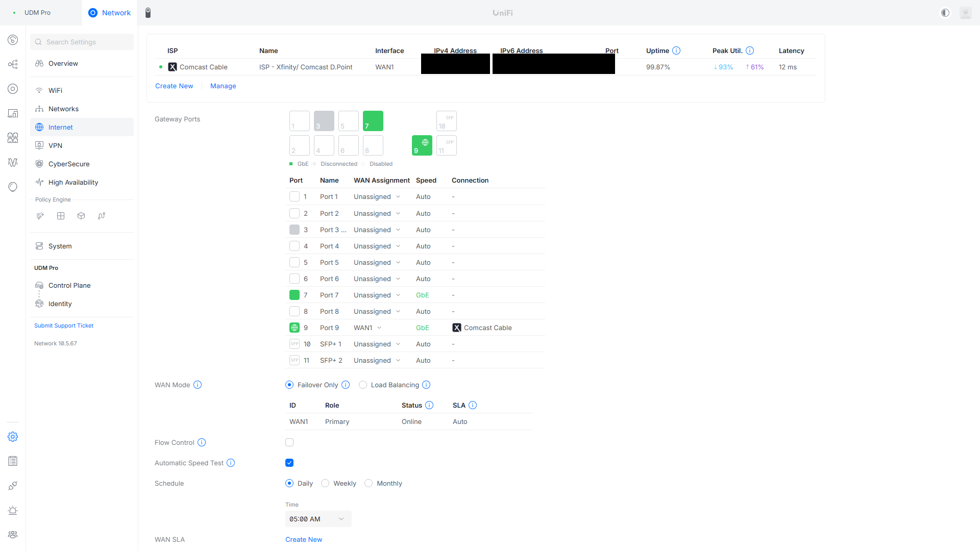Choose Weekly speed test schedule
The image size is (980, 551).
point(325,483)
